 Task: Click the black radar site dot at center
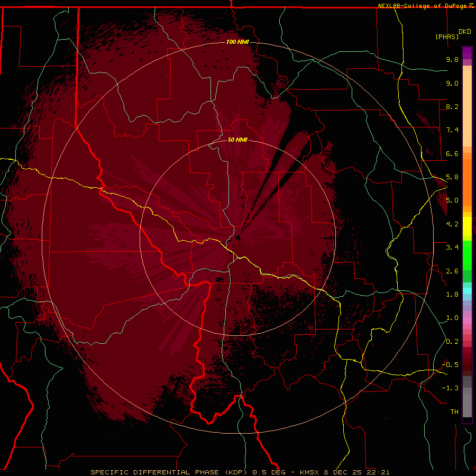pyautogui.click(x=238, y=237)
